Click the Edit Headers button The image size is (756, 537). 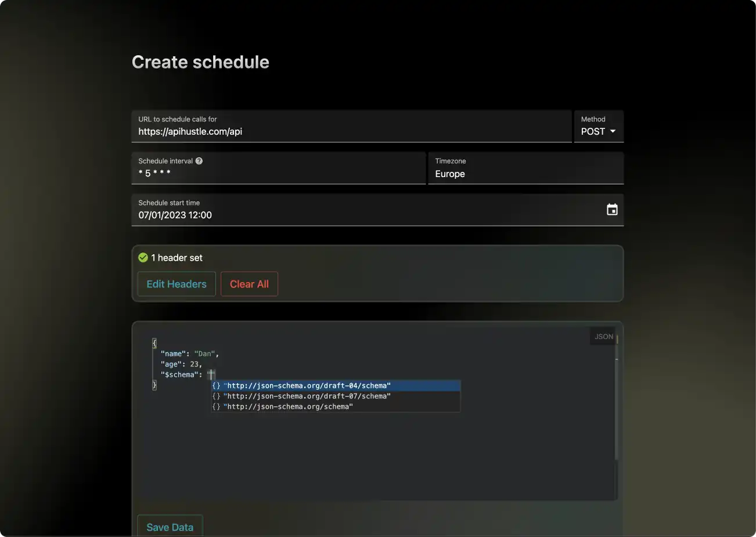point(176,284)
